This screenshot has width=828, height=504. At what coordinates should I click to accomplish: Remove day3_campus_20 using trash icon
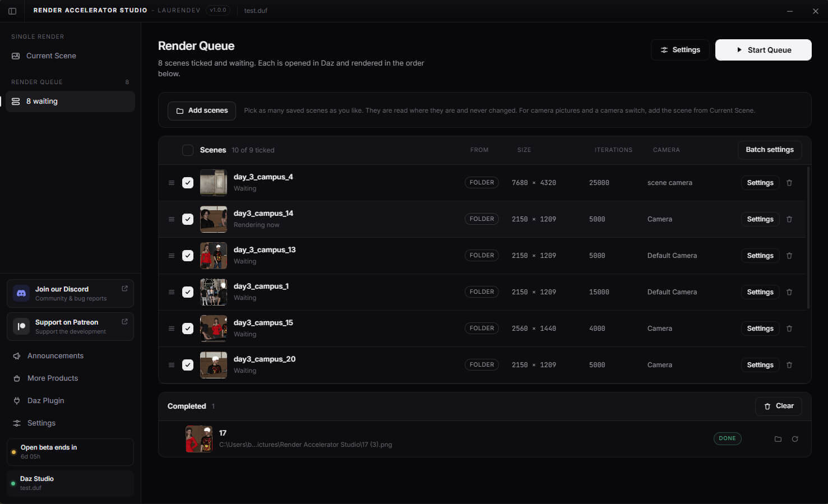click(789, 365)
